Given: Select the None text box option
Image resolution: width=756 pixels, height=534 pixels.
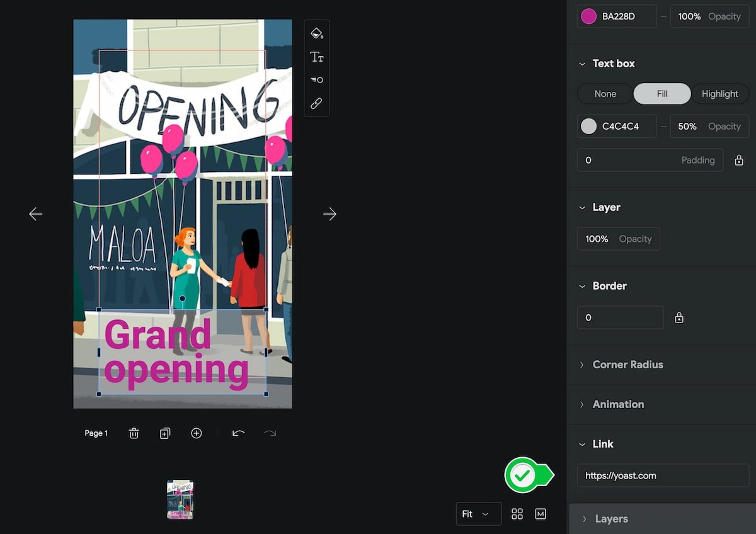Looking at the screenshot, I should tap(605, 94).
